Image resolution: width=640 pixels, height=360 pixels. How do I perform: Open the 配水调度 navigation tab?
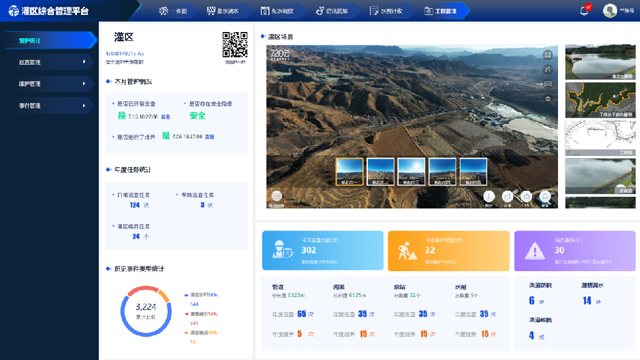coord(277,11)
